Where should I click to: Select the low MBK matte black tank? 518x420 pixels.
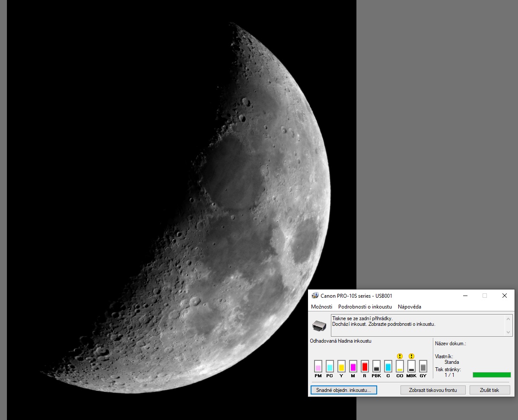coord(411,366)
